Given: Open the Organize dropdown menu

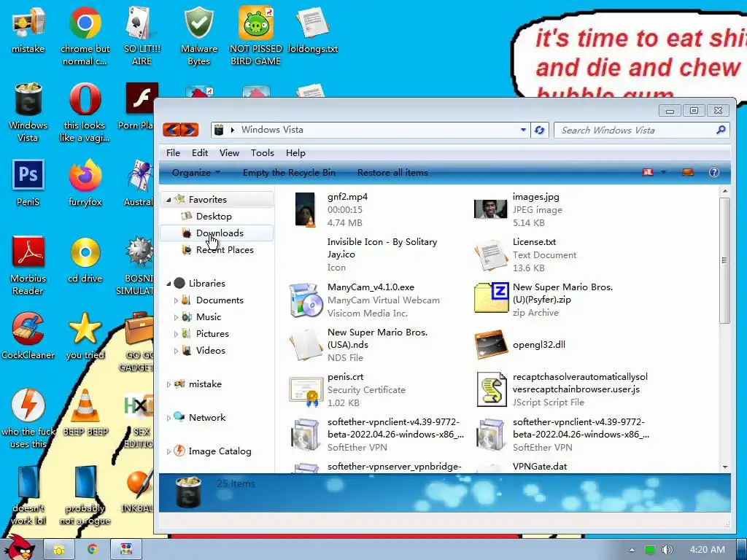Looking at the screenshot, I should (x=196, y=172).
